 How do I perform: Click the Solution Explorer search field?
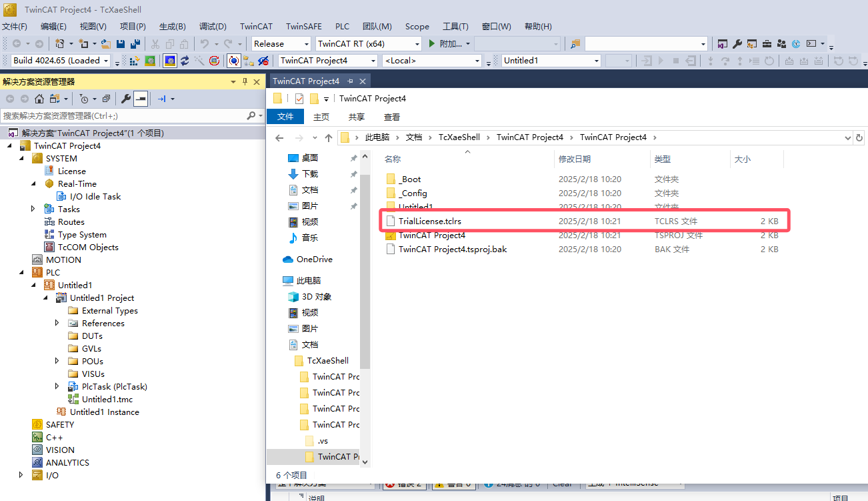tap(123, 115)
